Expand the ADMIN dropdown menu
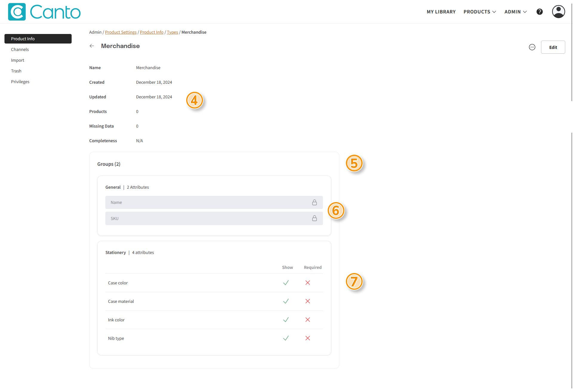573x392 pixels. (515, 12)
